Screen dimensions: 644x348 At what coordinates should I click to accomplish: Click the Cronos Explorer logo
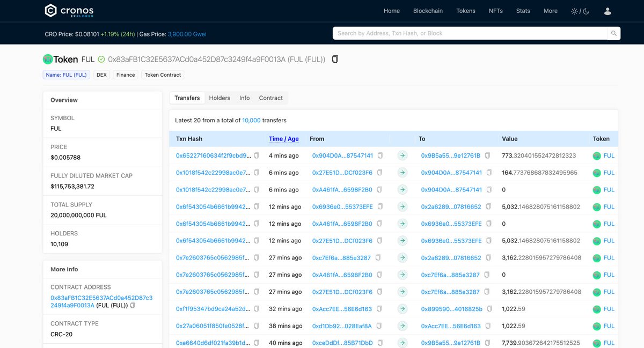coord(69,11)
